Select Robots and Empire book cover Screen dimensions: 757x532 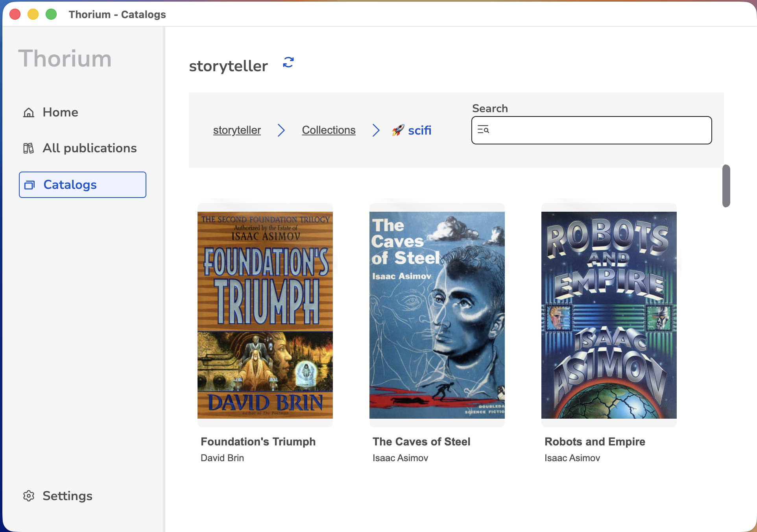tap(609, 315)
